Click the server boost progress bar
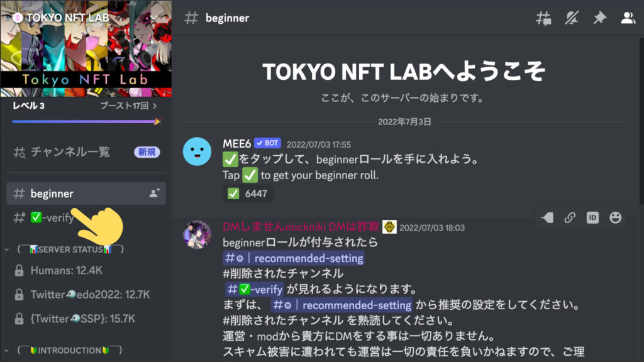The image size is (644, 362). point(86,121)
